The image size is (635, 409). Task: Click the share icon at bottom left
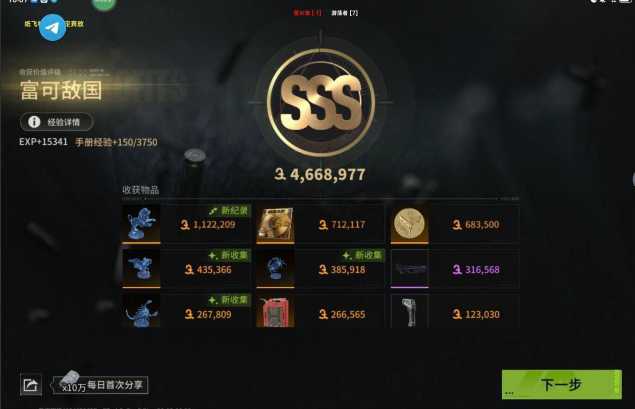pyautogui.click(x=31, y=384)
